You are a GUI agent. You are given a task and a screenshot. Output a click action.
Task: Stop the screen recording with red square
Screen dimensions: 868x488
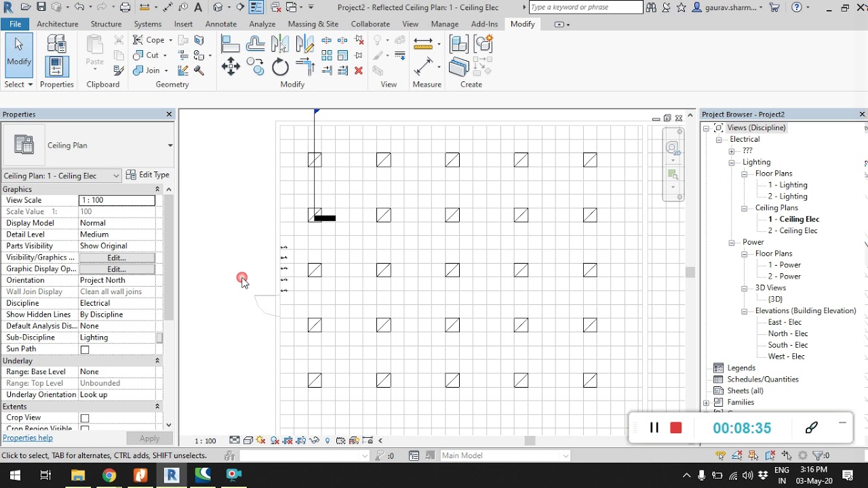coord(675,428)
